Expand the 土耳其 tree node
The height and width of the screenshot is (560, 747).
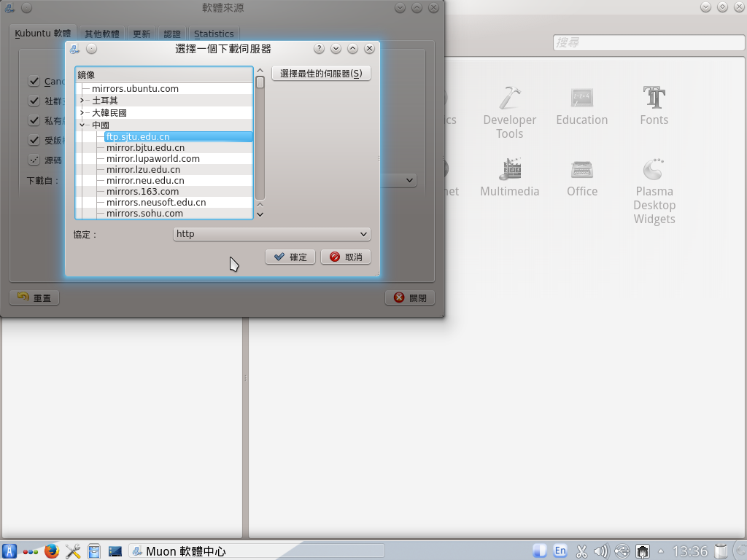point(82,101)
